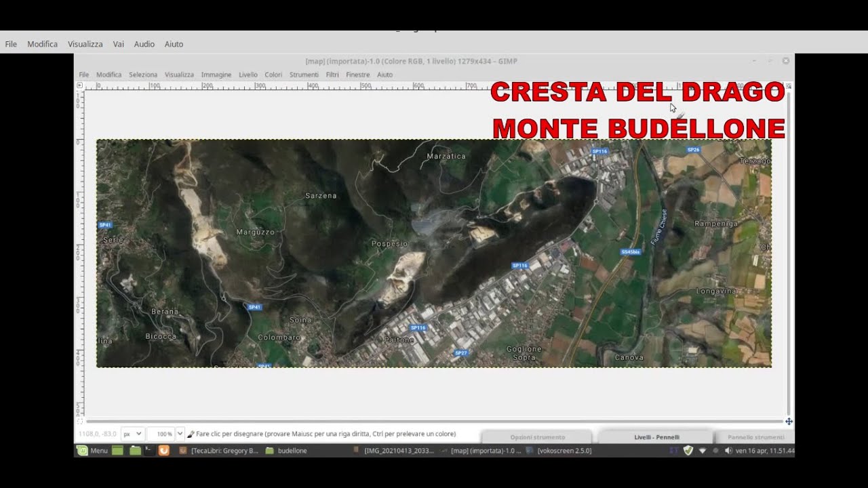868x488 pixels.
Task: Open the outer player's Vai menu
Action: (x=119, y=44)
